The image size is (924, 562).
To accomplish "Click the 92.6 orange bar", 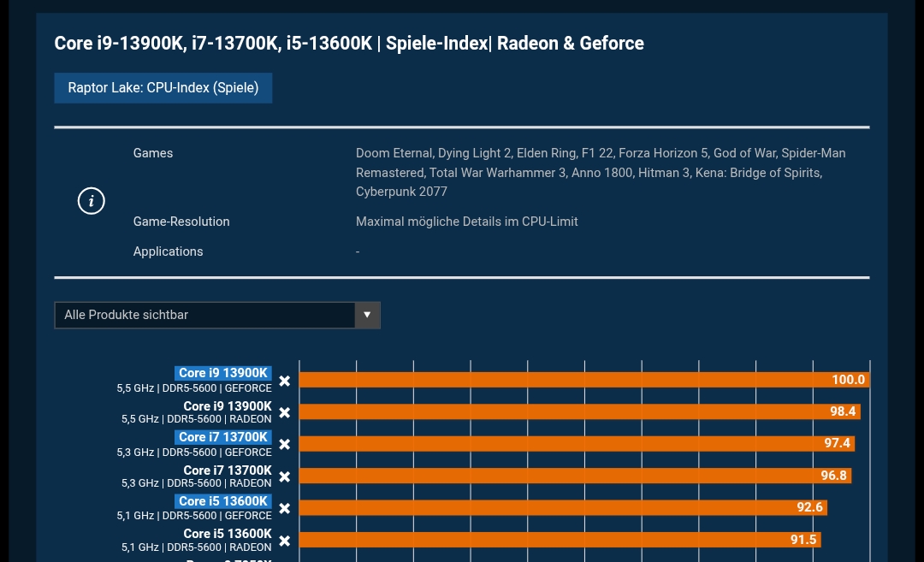I will [563, 507].
